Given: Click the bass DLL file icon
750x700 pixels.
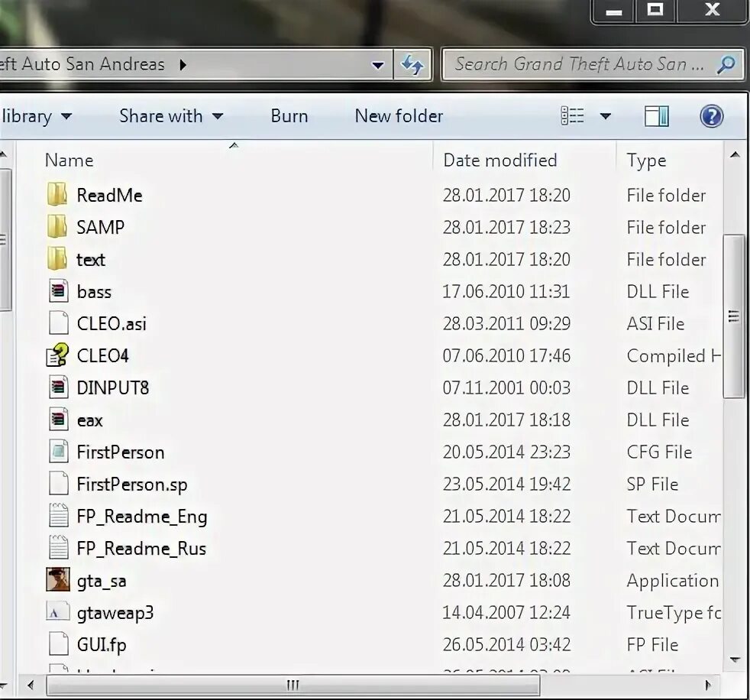Looking at the screenshot, I should click(x=58, y=291).
